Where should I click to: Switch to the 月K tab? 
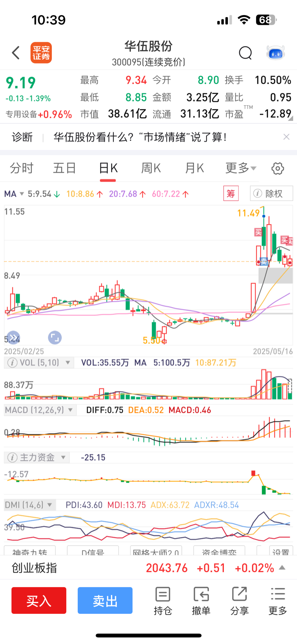[194, 168]
